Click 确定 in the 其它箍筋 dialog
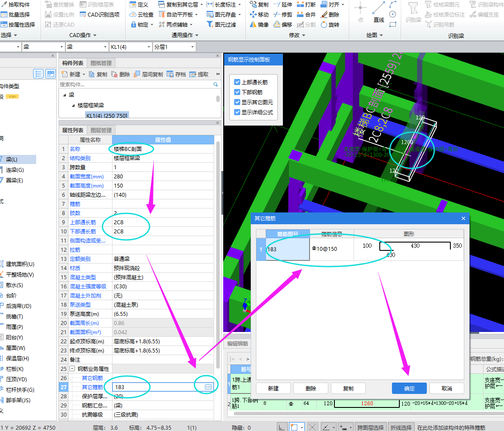Screen dimensions: 504x431 409,389
